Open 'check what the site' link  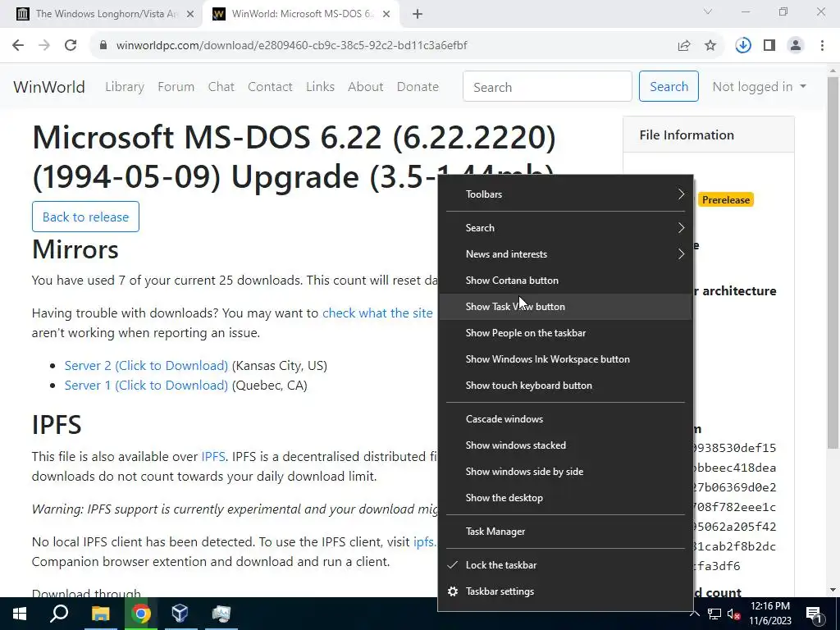click(377, 313)
